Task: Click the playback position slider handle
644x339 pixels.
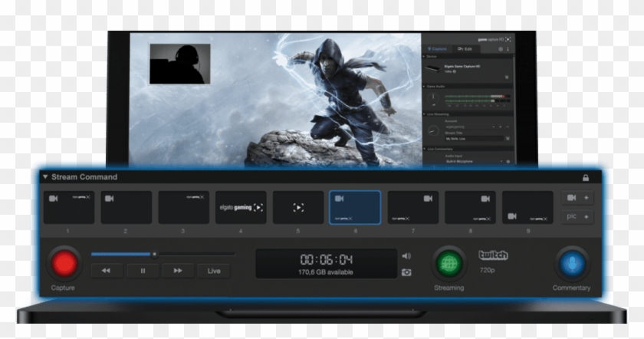Action: click(x=154, y=255)
